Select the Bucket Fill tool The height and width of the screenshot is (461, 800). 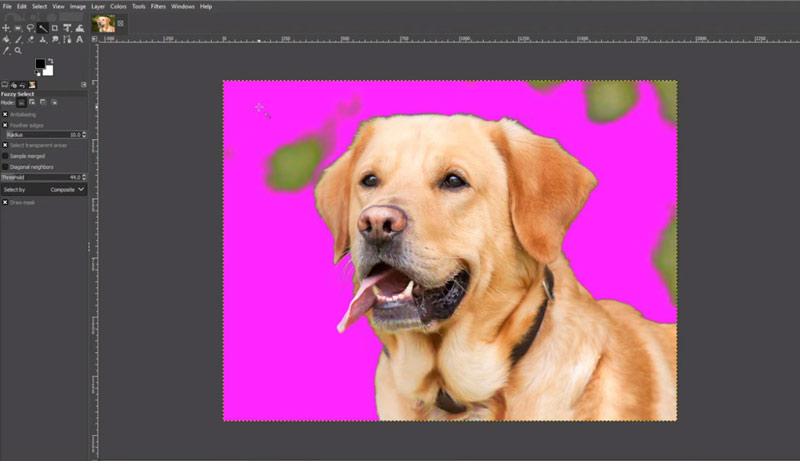[x=6, y=39]
